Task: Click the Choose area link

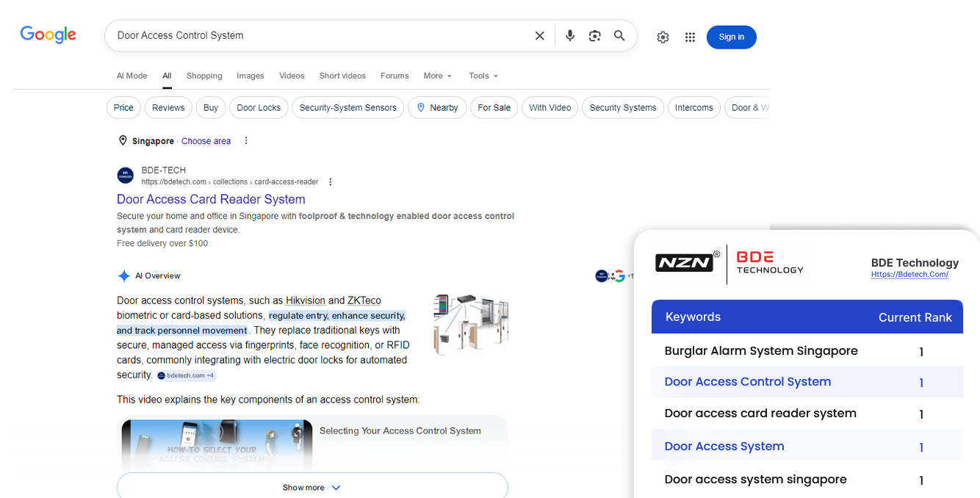Action: coord(206,141)
